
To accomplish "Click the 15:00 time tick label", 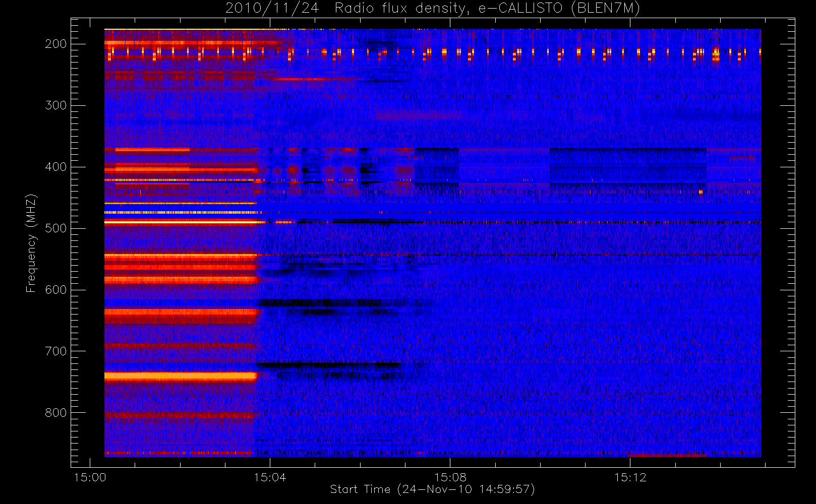I will 90,477.
